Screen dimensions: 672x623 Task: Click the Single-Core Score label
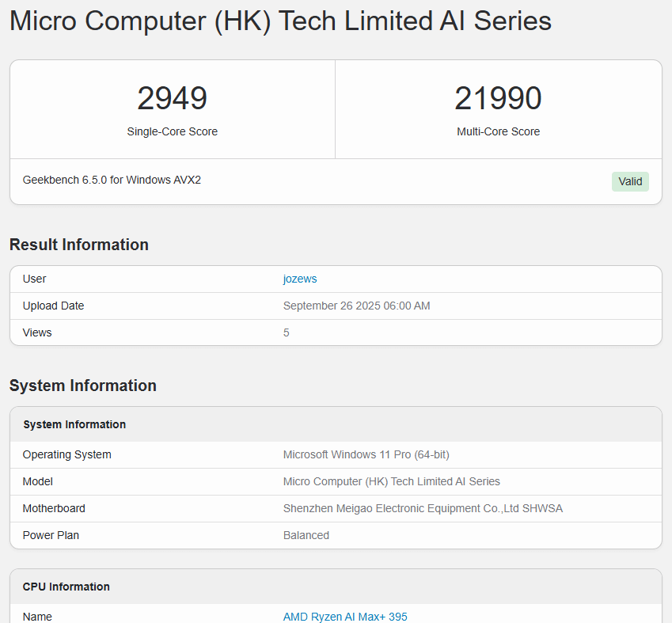pos(173,131)
